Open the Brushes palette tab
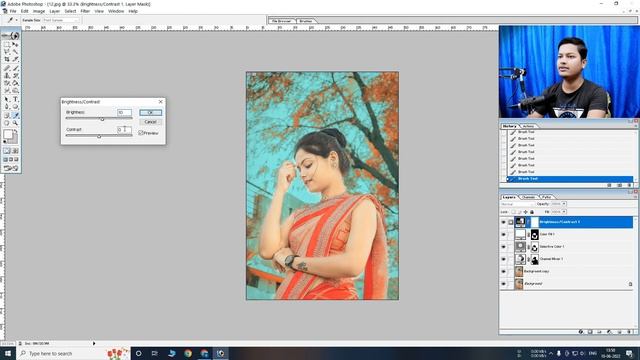640x360 pixels. 305,20
